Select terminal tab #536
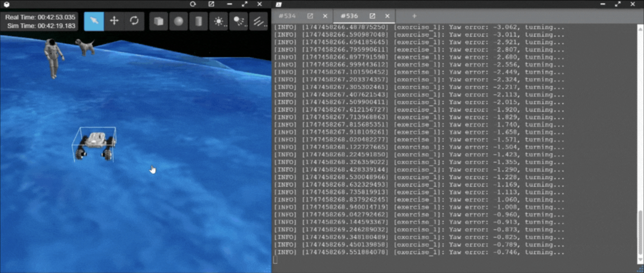644x273 pixels. (349, 16)
